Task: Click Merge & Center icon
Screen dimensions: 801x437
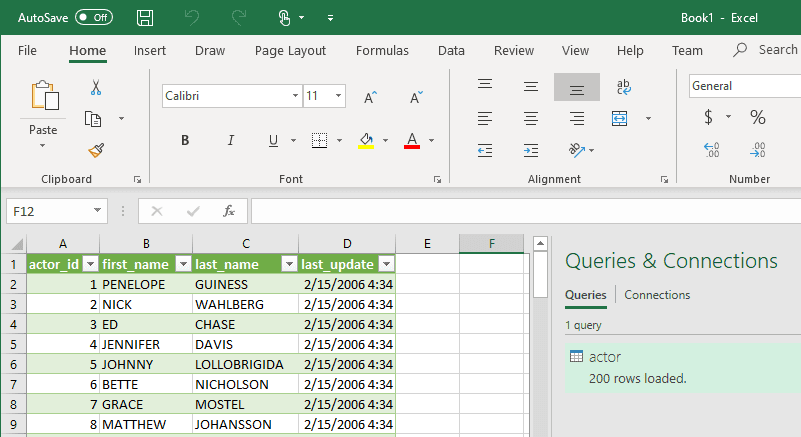Action: 619,119
